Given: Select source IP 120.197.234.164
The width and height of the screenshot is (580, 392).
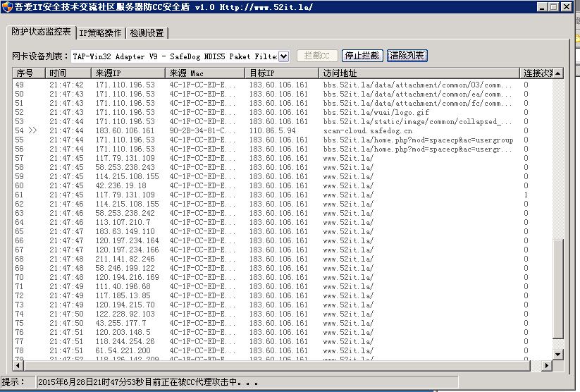Looking at the screenshot, I should (x=128, y=240).
